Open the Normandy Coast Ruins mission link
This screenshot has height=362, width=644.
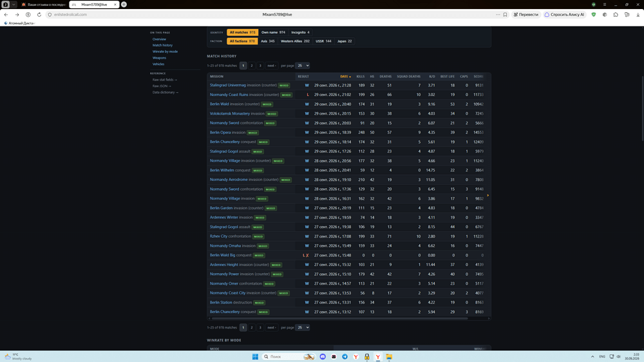coord(229,95)
